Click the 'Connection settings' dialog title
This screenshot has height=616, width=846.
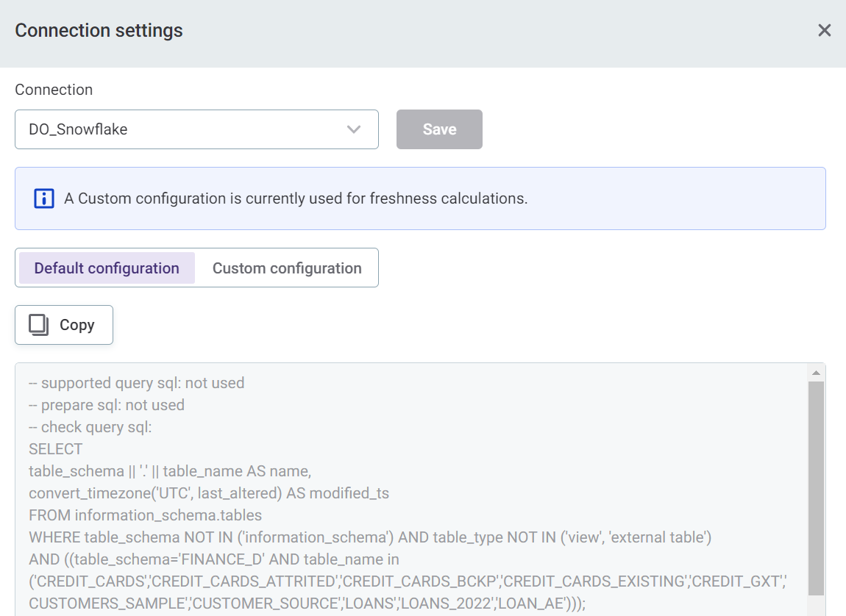(99, 30)
